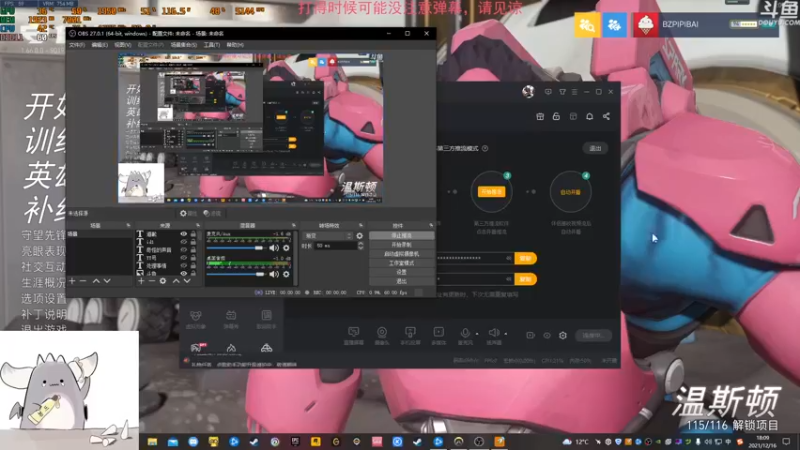
Task: Open the 视图(V) menu in OBS
Action: 122,45
